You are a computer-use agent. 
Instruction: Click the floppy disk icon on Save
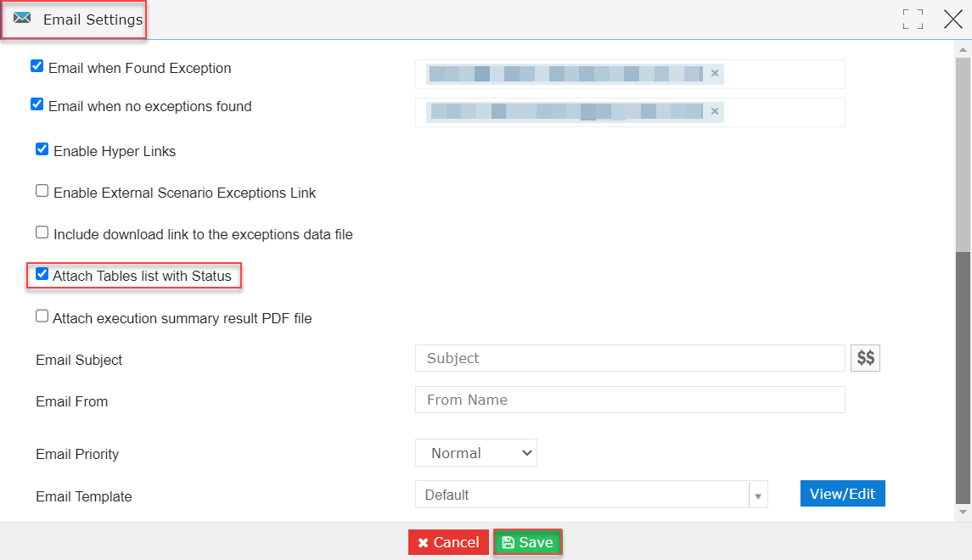click(x=508, y=541)
